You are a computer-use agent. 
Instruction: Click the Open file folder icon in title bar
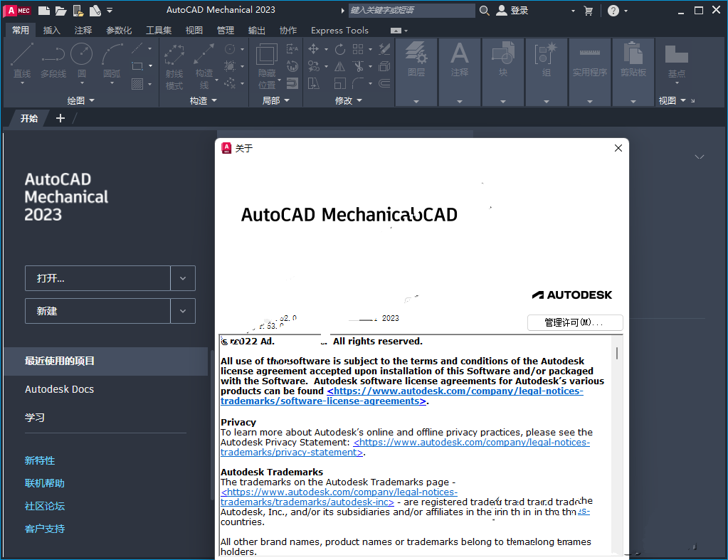coord(60,10)
